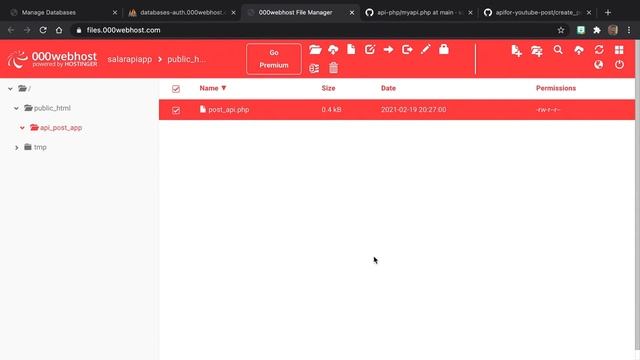Click the Chrome profile avatar
Screen dimensions: 640x360
tap(613, 30)
